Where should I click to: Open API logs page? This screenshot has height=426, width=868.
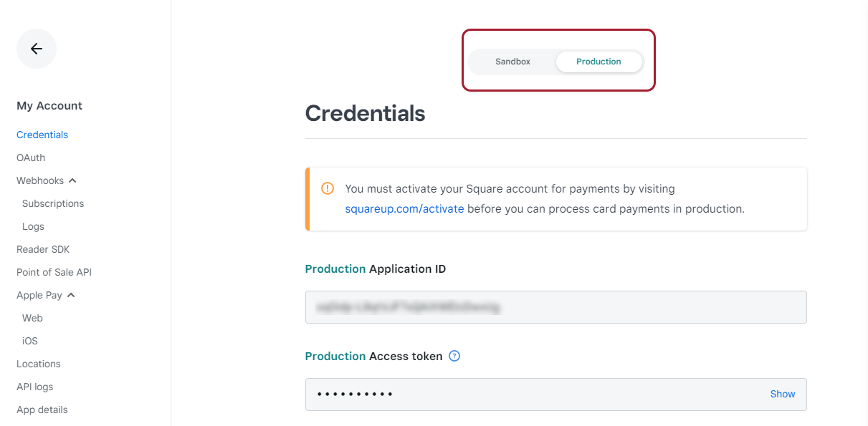(x=35, y=387)
